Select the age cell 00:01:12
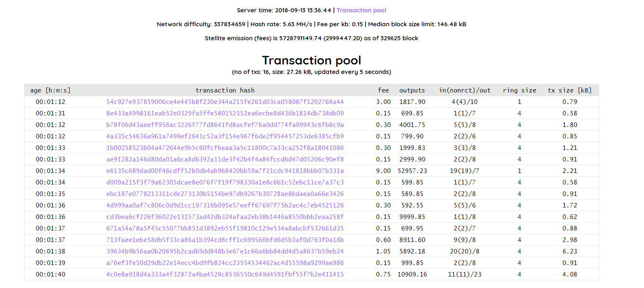This screenshot has width=644, height=288. pyautogui.click(x=51, y=102)
